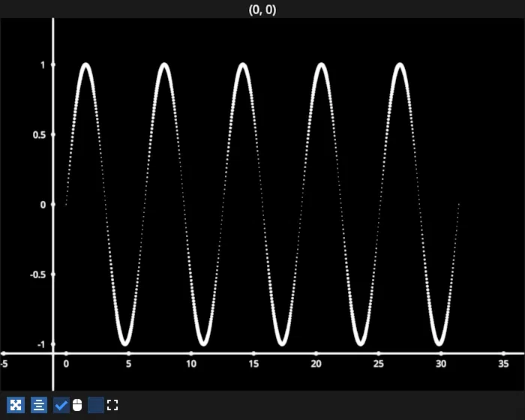Viewport: 525px width, 420px height.
Task: Click x-axis tick label 25
Action: point(379,364)
